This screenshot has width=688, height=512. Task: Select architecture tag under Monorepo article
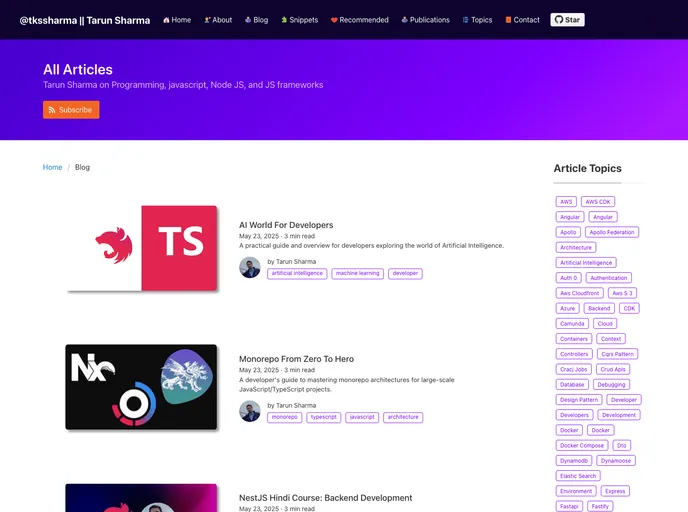(x=403, y=417)
